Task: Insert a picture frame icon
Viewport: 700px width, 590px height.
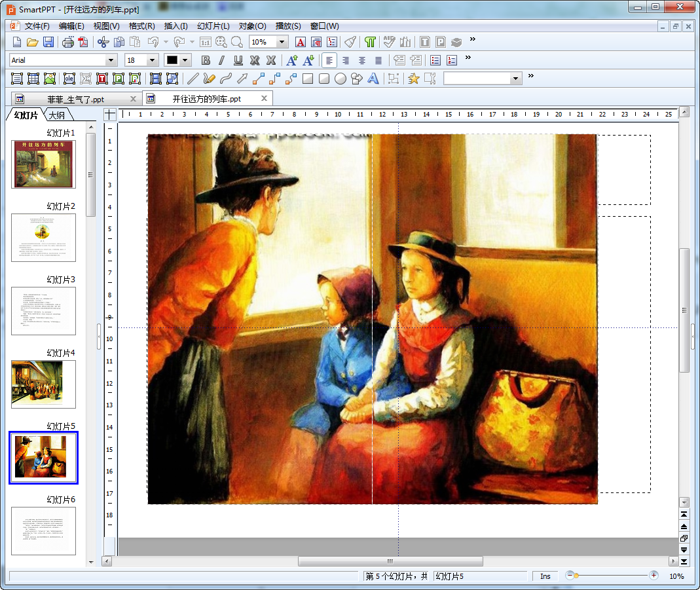Action: (50, 79)
